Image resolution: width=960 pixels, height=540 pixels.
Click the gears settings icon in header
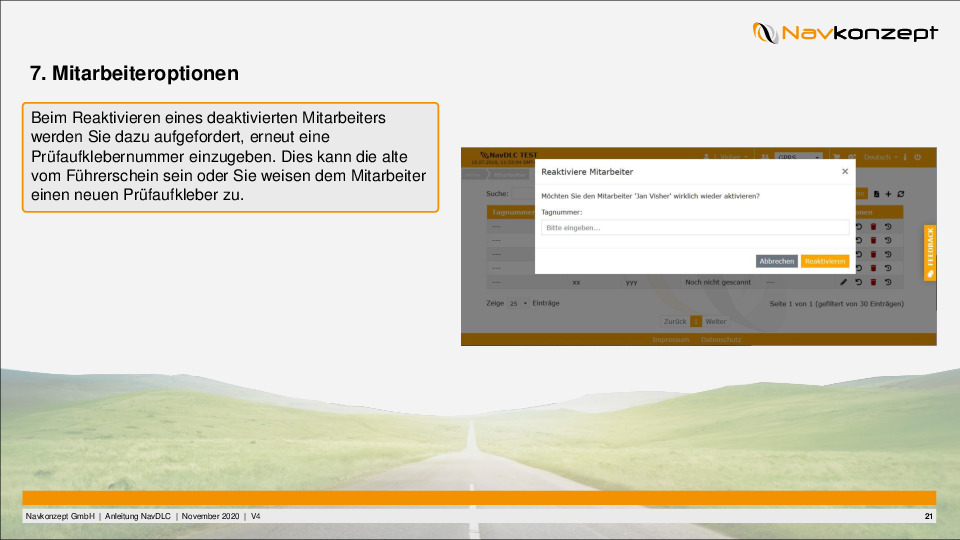[852, 157]
